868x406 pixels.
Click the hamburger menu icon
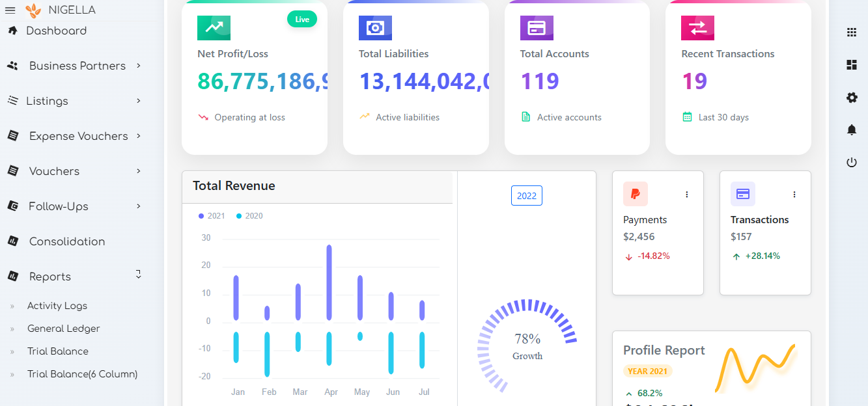pyautogui.click(x=10, y=10)
